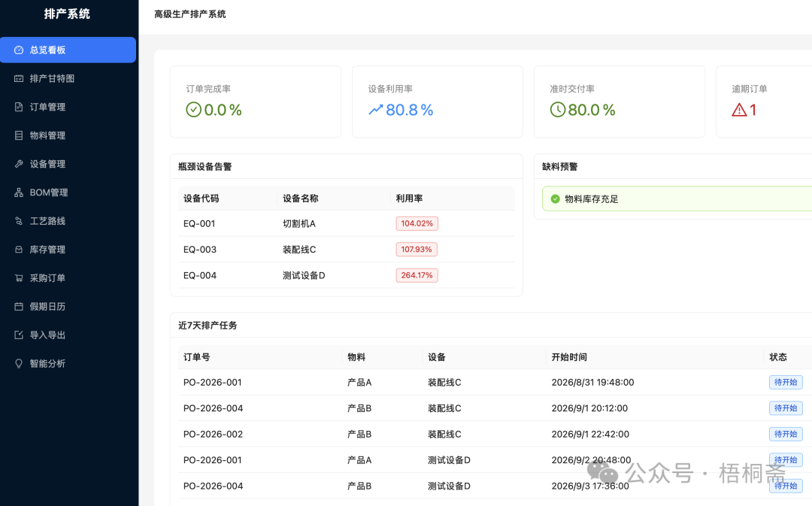Click the 设备利用率 statistic card
The width and height of the screenshot is (812, 506).
pos(438,102)
